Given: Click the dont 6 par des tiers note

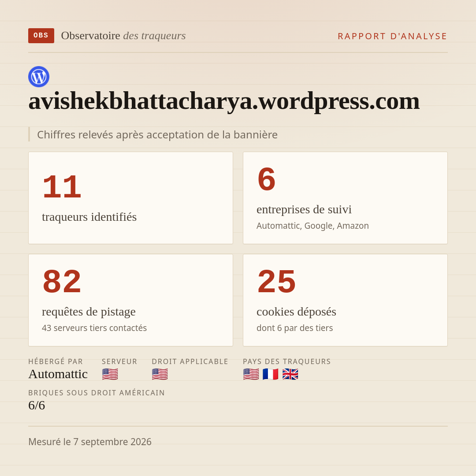Looking at the screenshot, I should point(294,328).
